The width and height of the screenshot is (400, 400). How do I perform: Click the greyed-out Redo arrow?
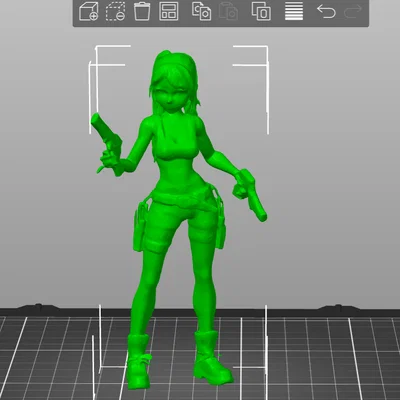pos(353,11)
